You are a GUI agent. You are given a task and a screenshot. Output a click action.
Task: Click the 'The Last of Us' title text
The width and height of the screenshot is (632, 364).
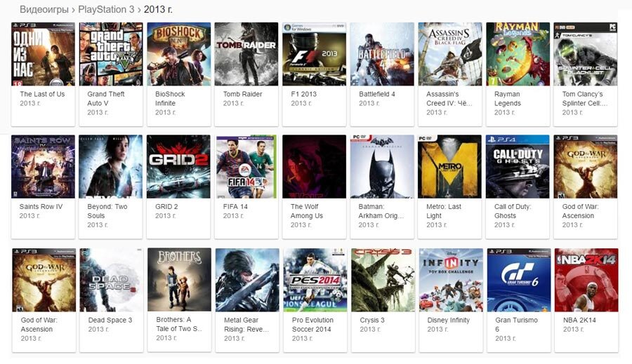point(42,94)
